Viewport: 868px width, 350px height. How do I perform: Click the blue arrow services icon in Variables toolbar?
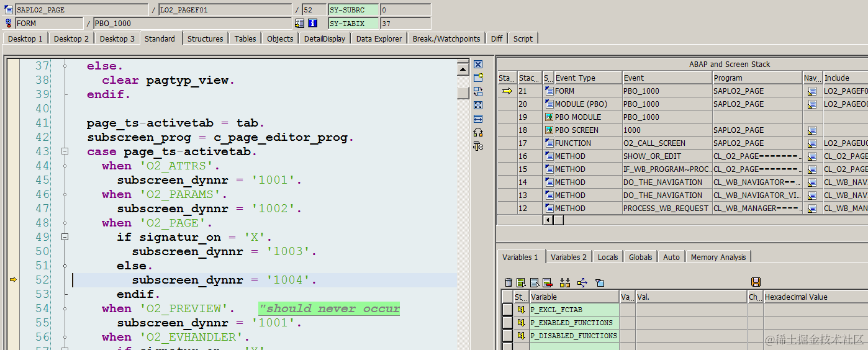pos(582,282)
